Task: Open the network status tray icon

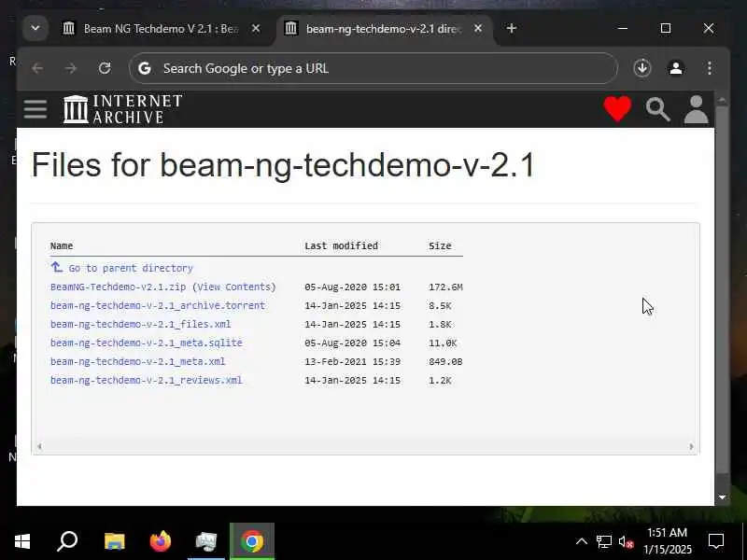Action: point(603,541)
